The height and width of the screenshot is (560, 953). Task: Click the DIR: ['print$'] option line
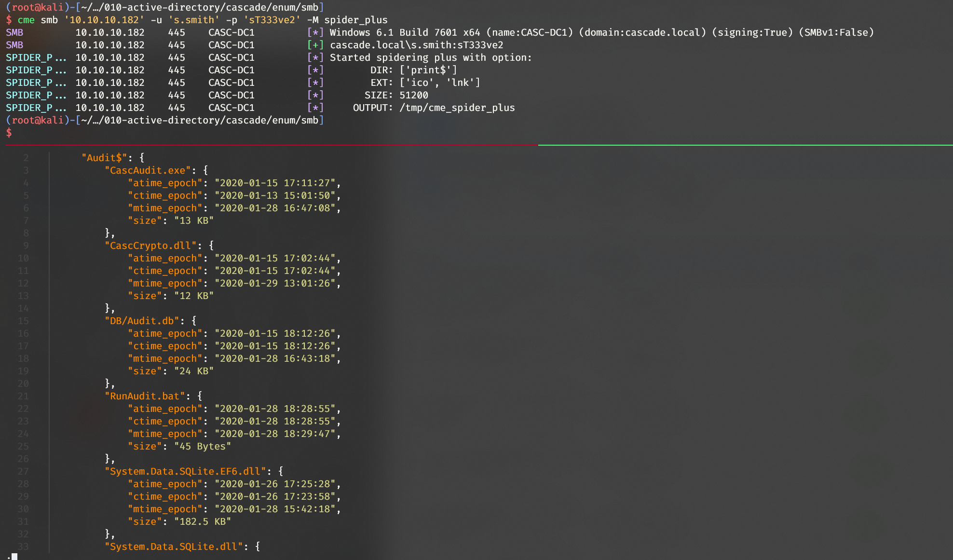coord(414,70)
